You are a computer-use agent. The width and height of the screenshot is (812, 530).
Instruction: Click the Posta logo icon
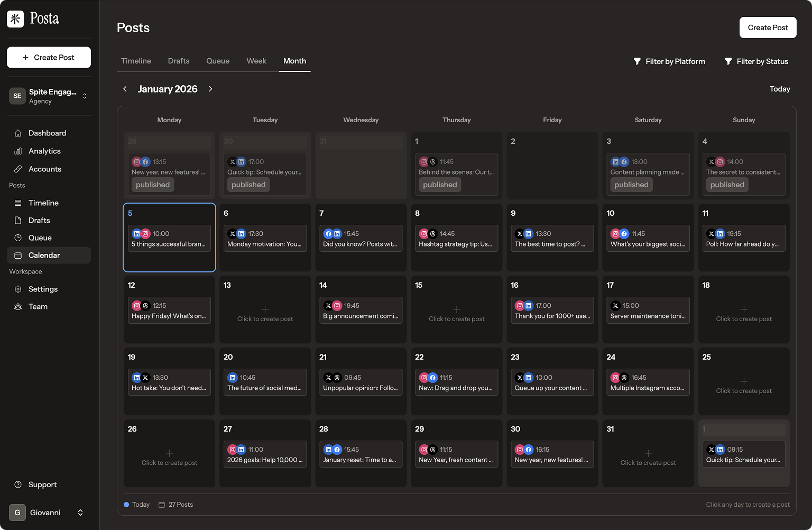15,19
